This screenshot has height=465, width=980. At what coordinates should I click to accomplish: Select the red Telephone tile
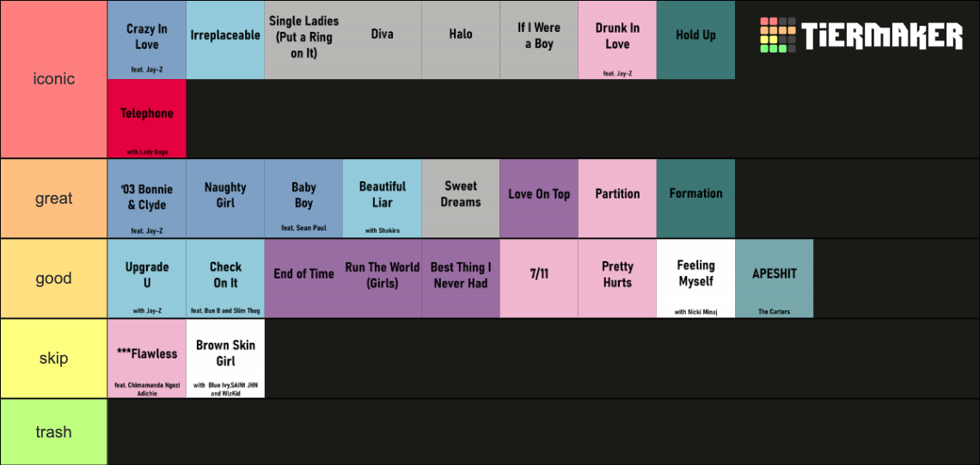147,119
